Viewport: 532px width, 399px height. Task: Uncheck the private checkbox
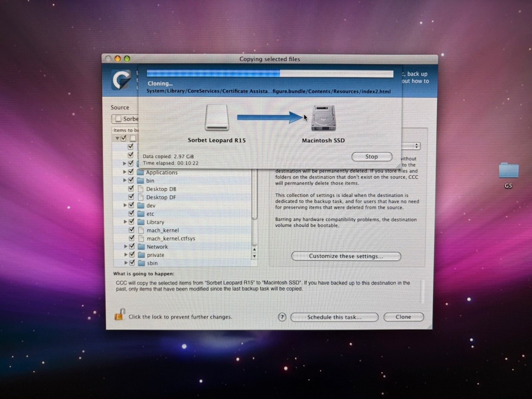pyautogui.click(x=132, y=254)
